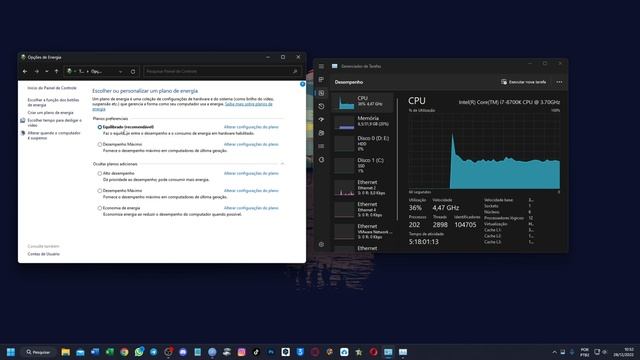This screenshot has height=360, width=640.
Task: Open File Explorer from taskbar
Action: coord(65,352)
